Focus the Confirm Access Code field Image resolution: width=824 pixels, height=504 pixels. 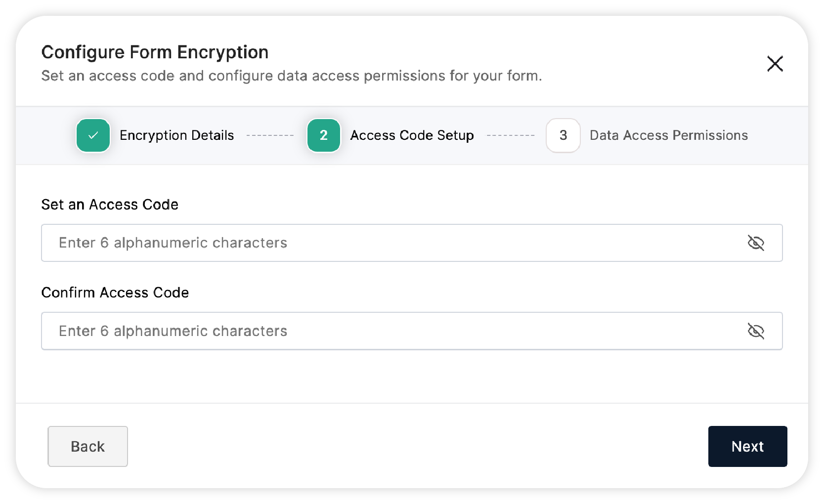point(412,331)
